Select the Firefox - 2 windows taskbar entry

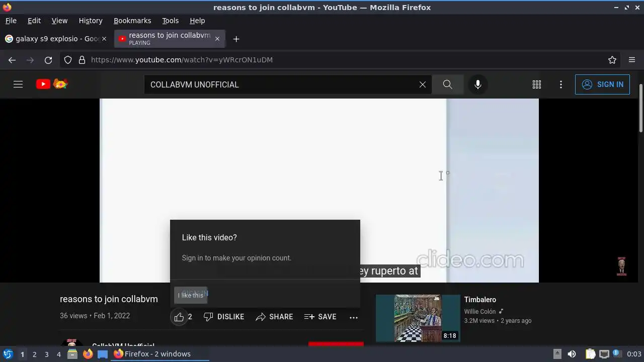tap(160, 354)
